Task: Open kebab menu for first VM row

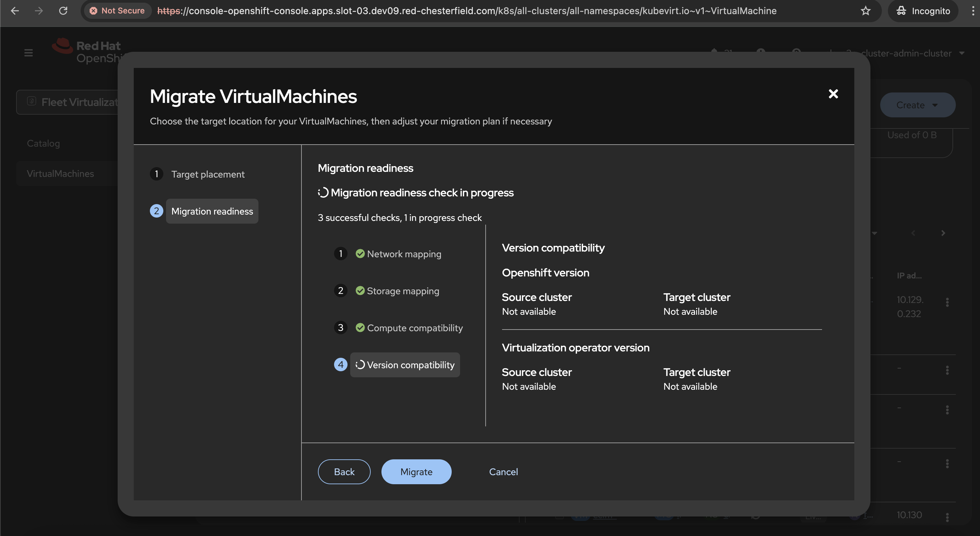Action: 947,302
